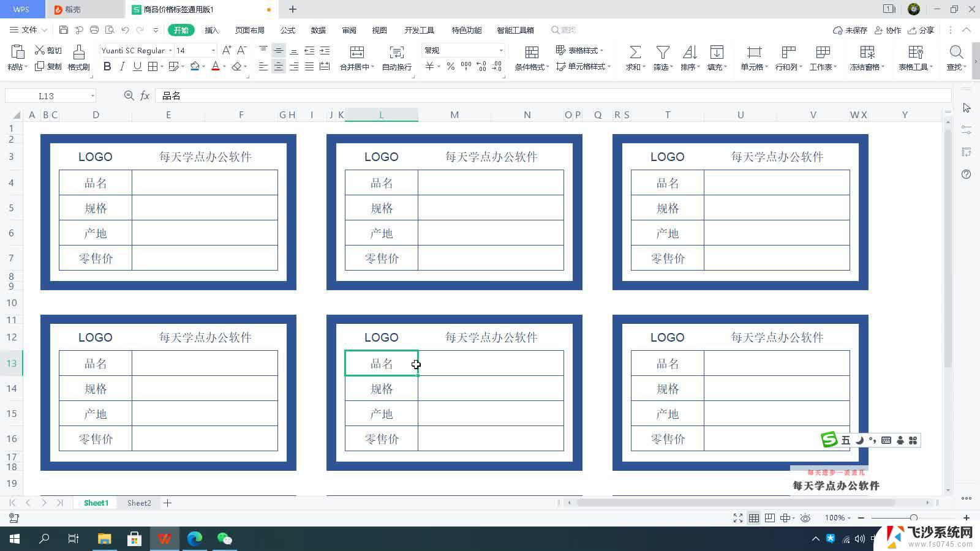980x551 pixels.
Task: Click the Fill (填充) icon
Action: [x=717, y=52]
